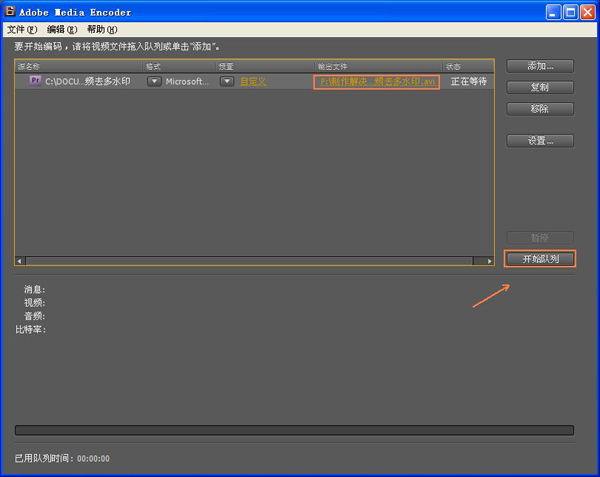Screen dimensions: 600x477
Task: Click the output file path link ending .avi
Action: click(x=377, y=81)
